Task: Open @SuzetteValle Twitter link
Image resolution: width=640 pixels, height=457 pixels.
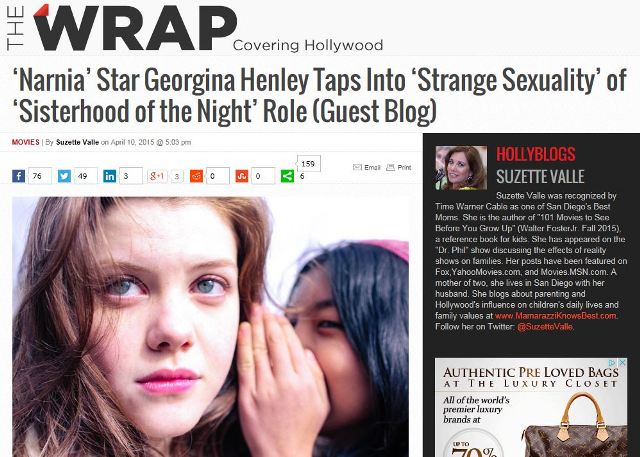Action: 544,327
